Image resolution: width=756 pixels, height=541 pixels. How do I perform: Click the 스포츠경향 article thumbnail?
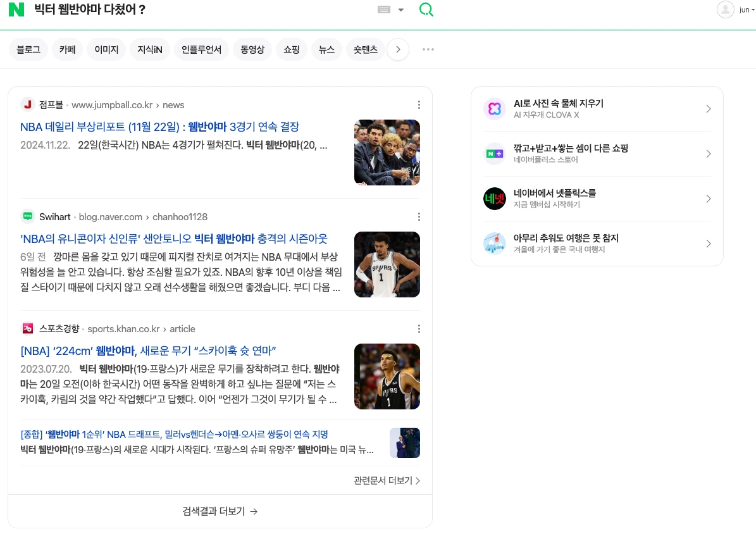coord(387,376)
